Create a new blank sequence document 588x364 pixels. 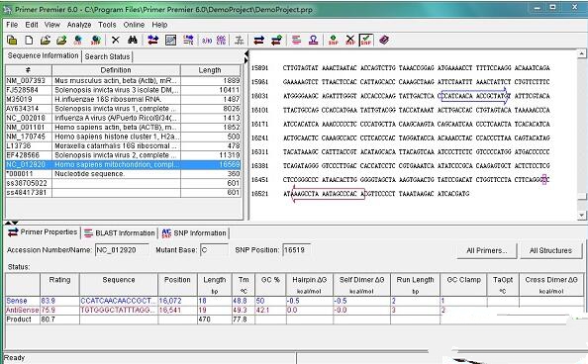[x=29, y=40]
